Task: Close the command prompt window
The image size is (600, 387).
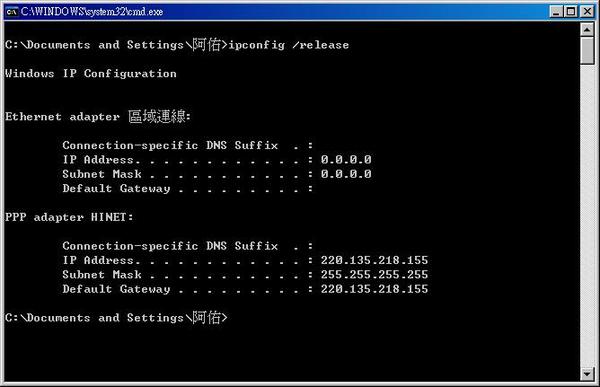Action: pos(587,11)
